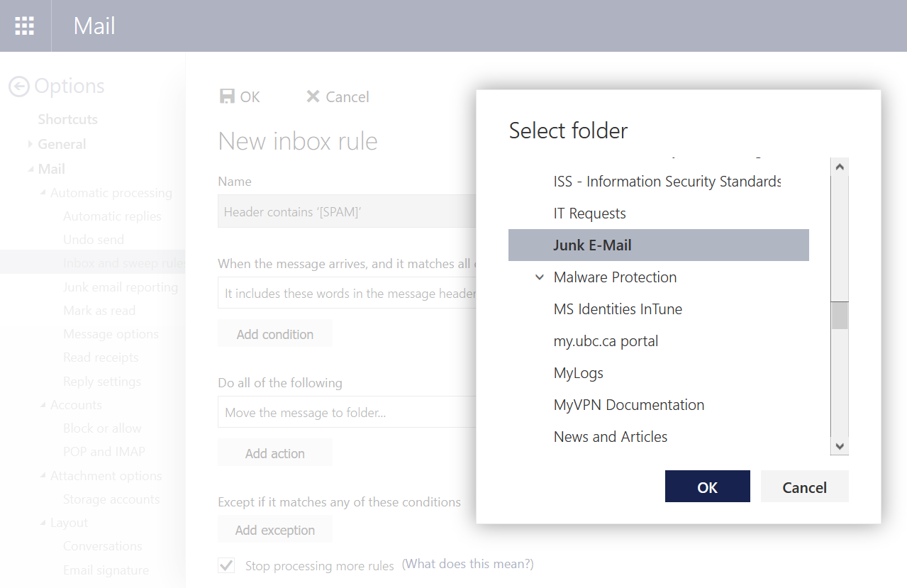The image size is (907, 588).
Task: Toggle Stop processing more rules checkbox
Action: coord(227,565)
